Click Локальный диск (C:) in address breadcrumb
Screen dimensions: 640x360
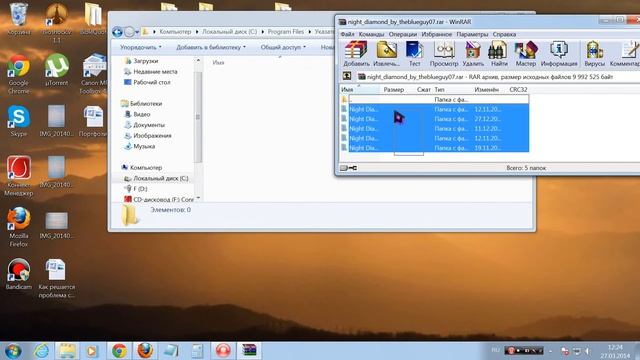[230, 31]
